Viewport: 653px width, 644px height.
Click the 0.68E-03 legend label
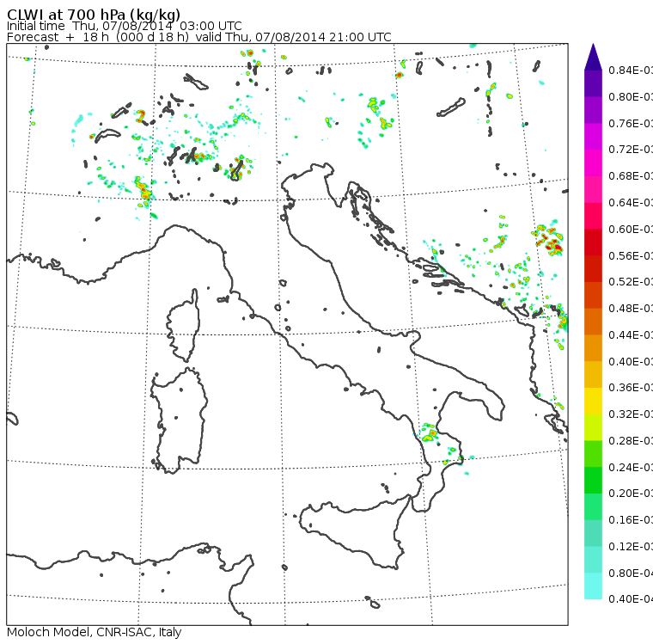pyautogui.click(x=631, y=176)
